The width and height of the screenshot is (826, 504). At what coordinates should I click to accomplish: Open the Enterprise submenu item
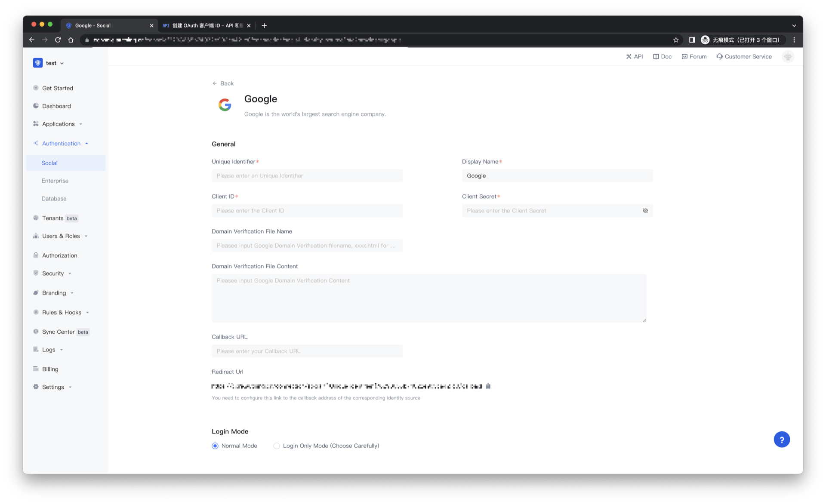(55, 181)
